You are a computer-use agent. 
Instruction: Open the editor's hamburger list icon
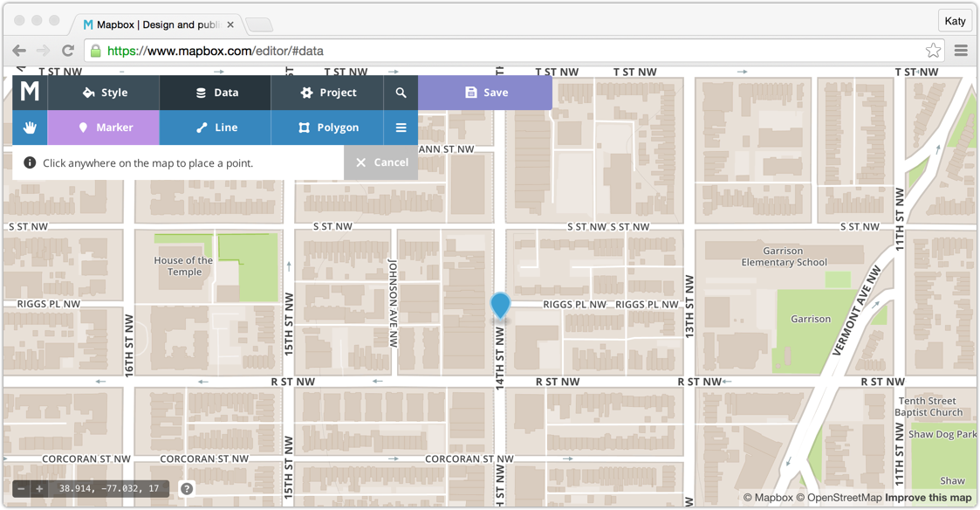coord(401,127)
